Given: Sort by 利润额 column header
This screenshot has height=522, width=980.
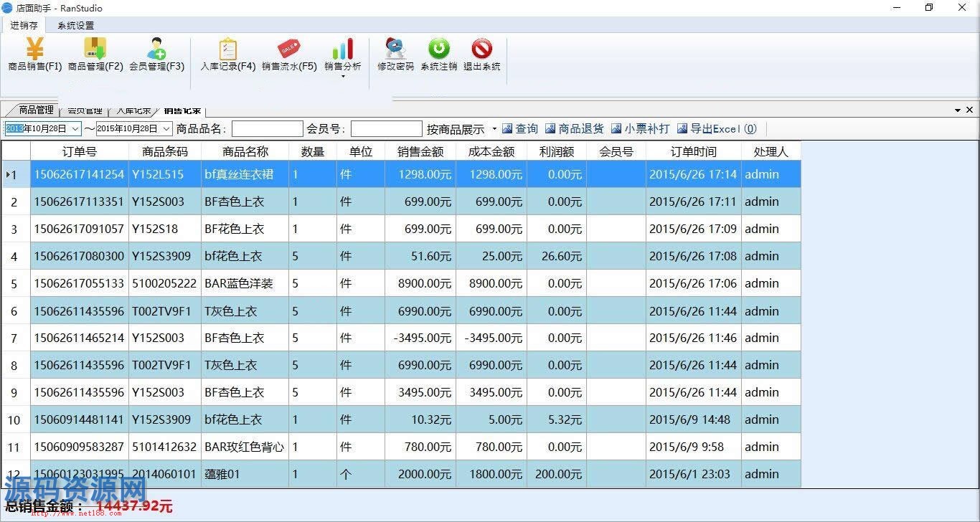Looking at the screenshot, I should pos(557,151).
